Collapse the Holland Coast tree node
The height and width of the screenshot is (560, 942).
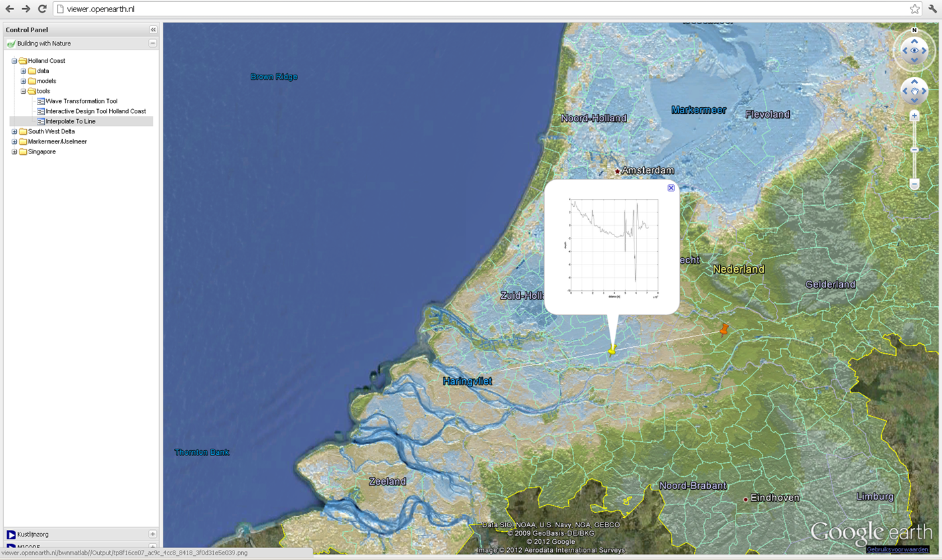[x=14, y=61]
